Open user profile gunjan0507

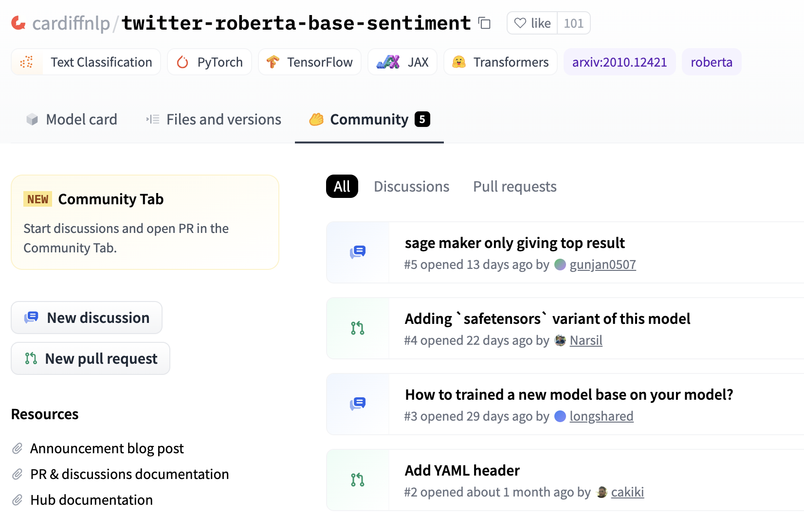(x=603, y=264)
